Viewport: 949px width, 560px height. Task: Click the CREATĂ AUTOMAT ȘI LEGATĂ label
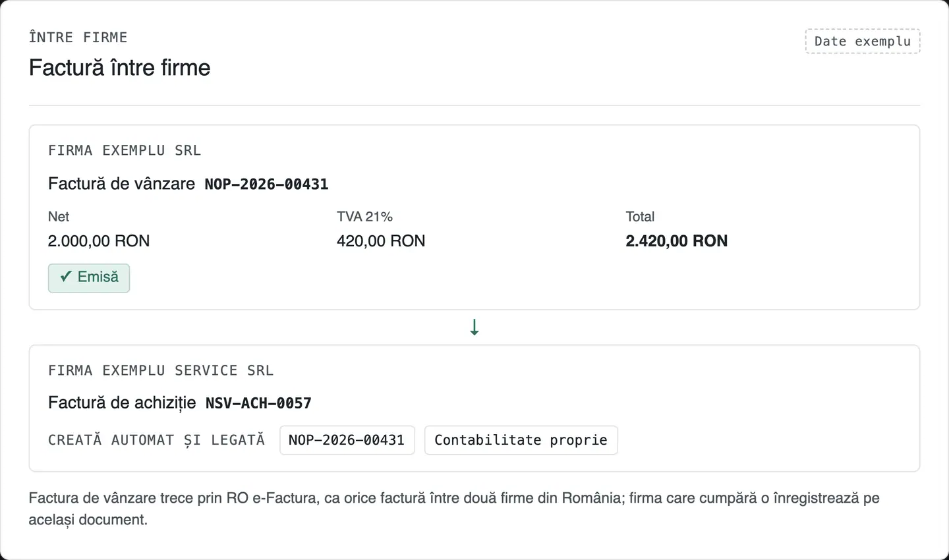[x=156, y=440]
